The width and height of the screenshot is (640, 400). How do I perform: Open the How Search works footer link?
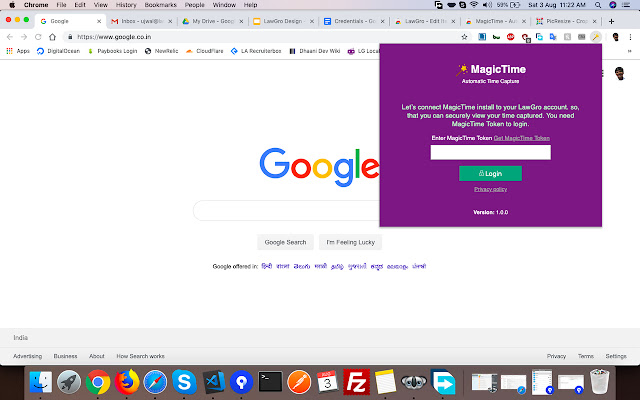(140, 356)
